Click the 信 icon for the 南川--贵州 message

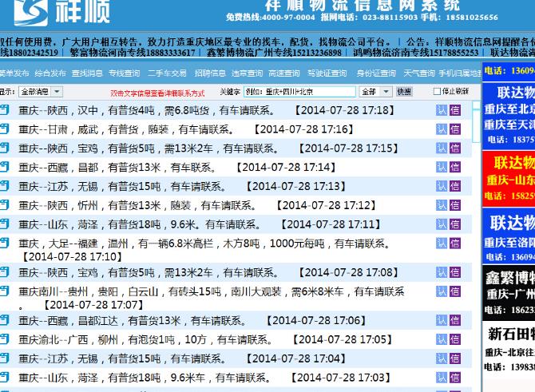click(455, 291)
